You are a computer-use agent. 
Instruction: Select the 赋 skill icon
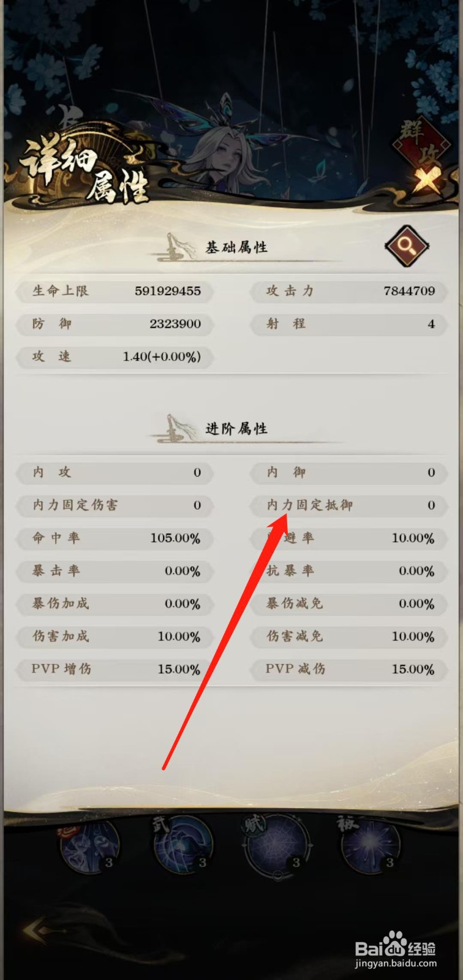278,847
